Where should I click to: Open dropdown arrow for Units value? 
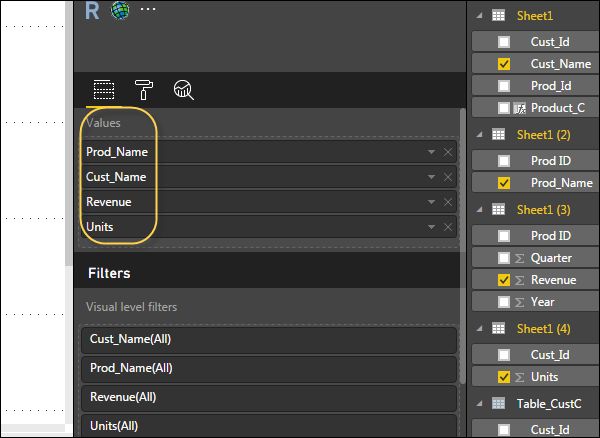tap(431, 227)
